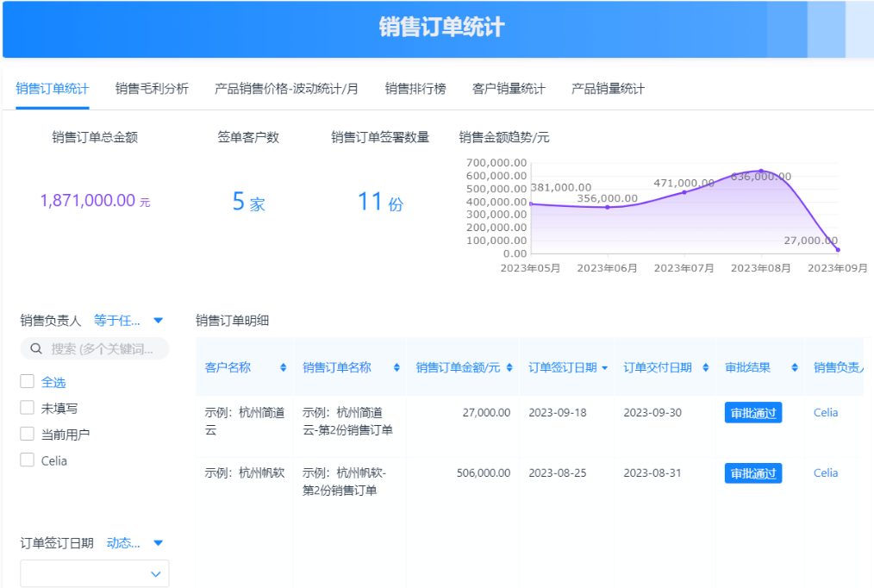The height and width of the screenshot is (588, 874).
Task: Click the 订单签订日期 column sort arrow
Action: point(604,367)
